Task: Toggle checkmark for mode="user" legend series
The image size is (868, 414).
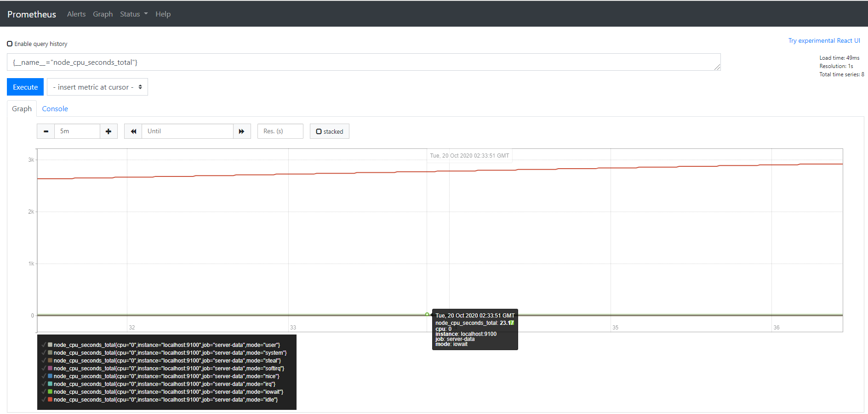Action: coord(44,345)
